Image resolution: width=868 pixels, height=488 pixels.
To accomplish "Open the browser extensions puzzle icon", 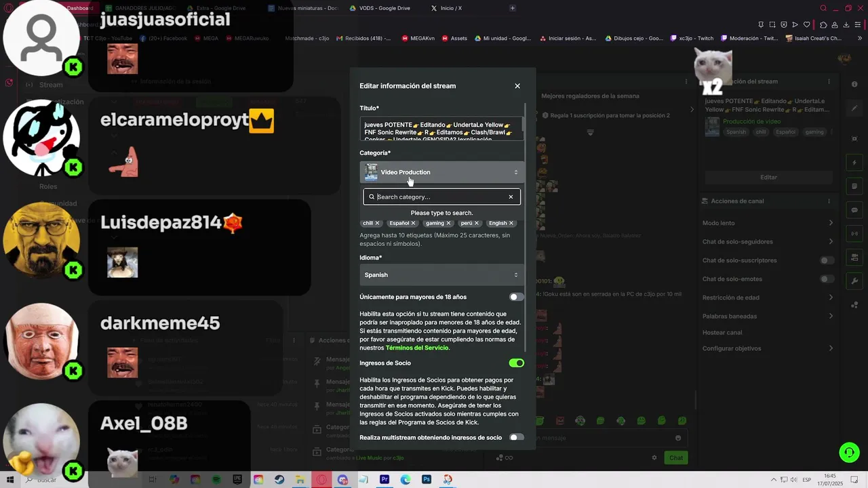I will (823, 25).
